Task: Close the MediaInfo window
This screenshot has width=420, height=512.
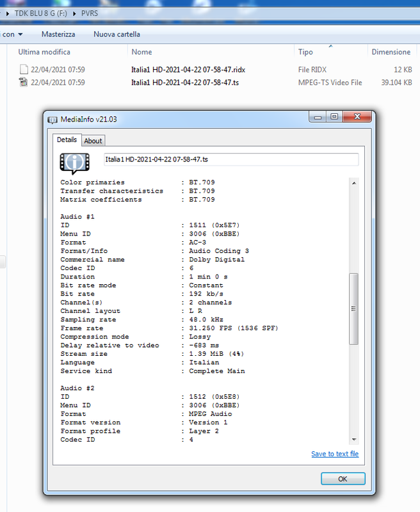Action: coord(357,117)
